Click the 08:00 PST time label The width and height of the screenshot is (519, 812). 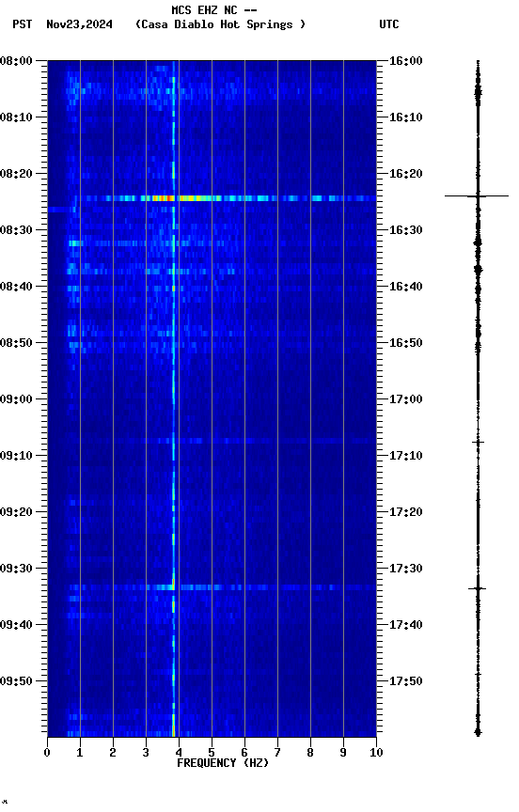[x=16, y=61]
